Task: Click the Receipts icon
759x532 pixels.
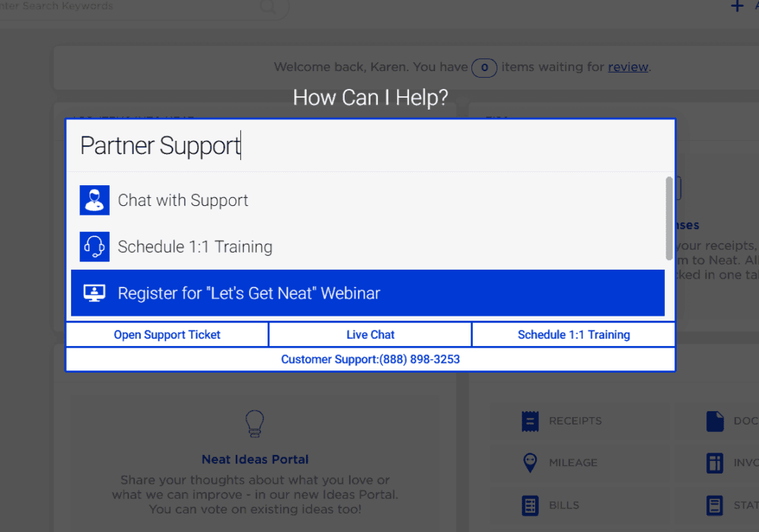Action: 530,421
